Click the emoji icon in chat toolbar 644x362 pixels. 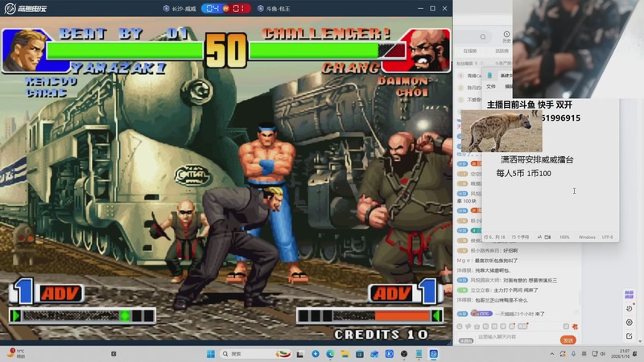459,327
